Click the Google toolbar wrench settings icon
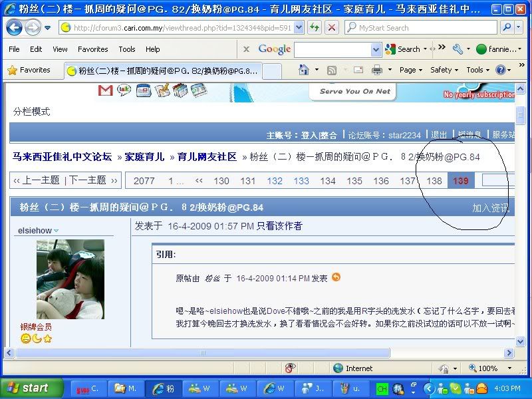532x399 pixels. pyautogui.click(x=458, y=49)
